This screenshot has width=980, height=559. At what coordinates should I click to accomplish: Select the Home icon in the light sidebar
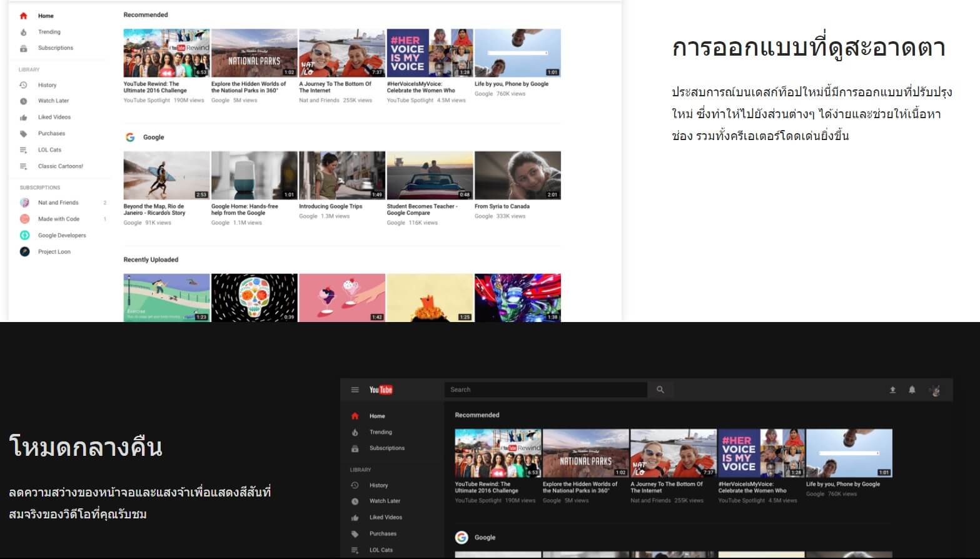24,15
